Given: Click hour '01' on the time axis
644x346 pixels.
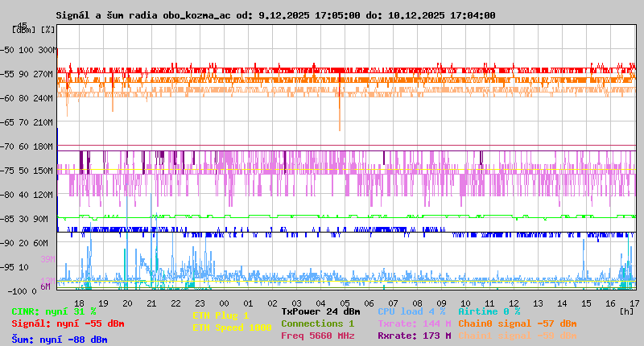Looking at the screenshot, I should 248,303.
